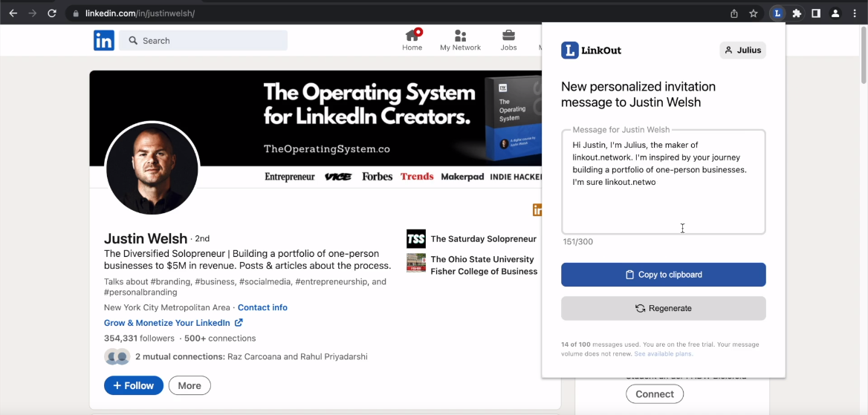The image size is (868, 415).
Task: Go forward with the browser forward arrow
Action: coord(33,13)
